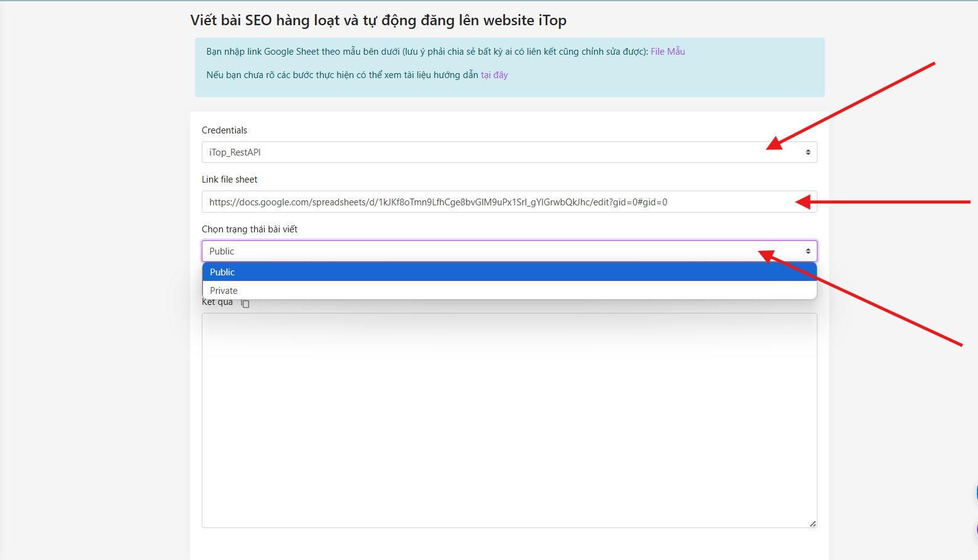This screenshot has width=978, height=560.
Task: Click the post status dropdown arrow icon
Action: coord(808,251)
